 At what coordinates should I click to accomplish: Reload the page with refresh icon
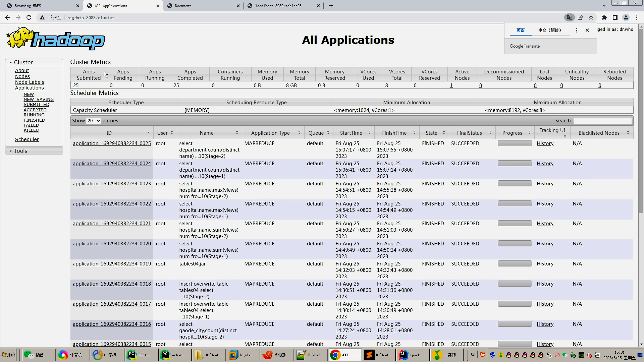(x=29, y=17)
